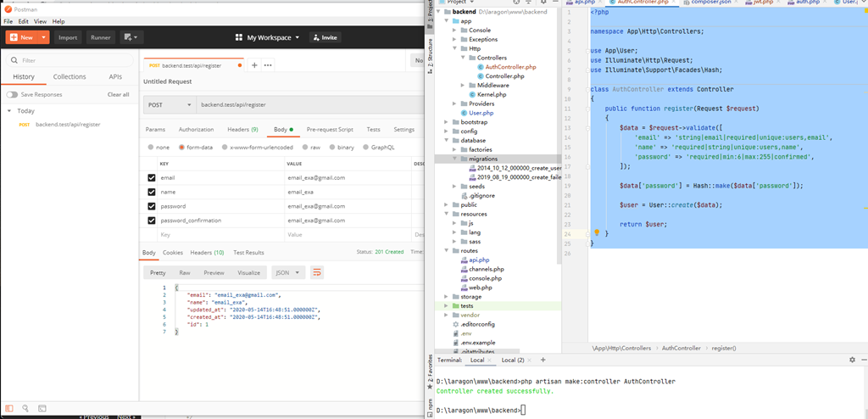Image resolution: width=868 pixels, height=419 pixels.
Task: Select the raw body radio button
Action: coord(305,148)
